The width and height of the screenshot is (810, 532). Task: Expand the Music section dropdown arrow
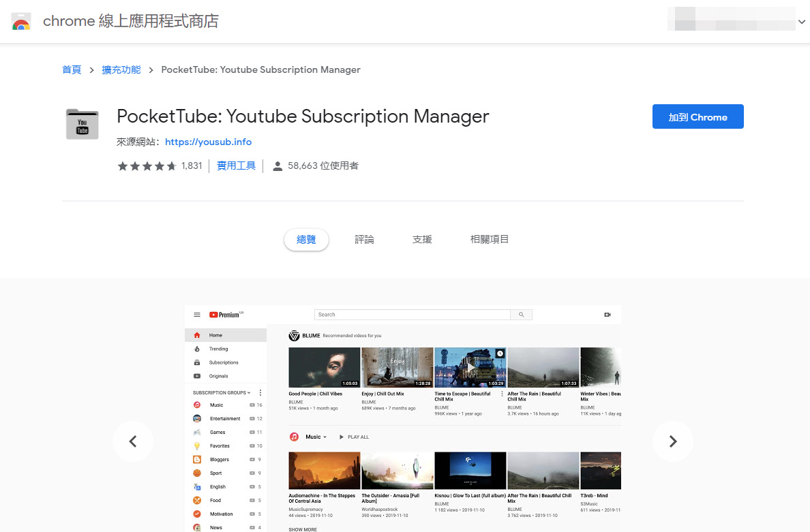325,437
